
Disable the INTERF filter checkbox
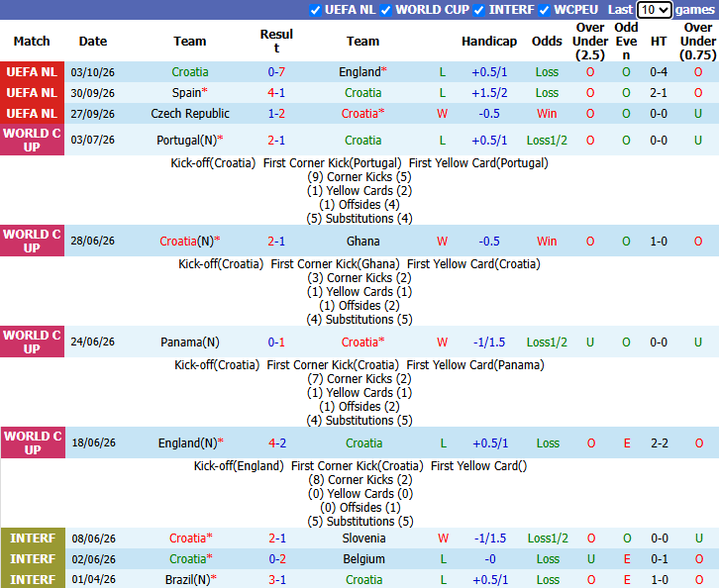click(479, 10)
